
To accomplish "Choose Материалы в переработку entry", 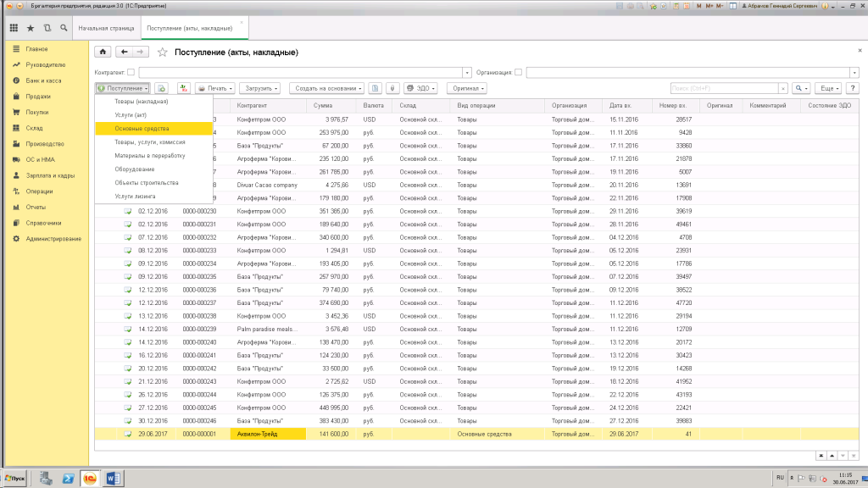I will pyautogui.click(x=154, y=156).
